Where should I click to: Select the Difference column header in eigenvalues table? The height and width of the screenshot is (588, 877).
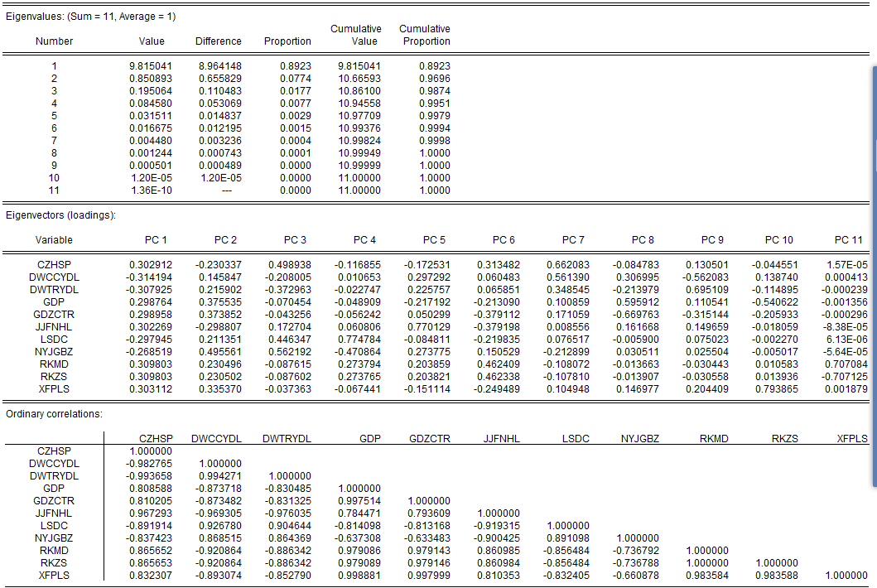point(219,41)
